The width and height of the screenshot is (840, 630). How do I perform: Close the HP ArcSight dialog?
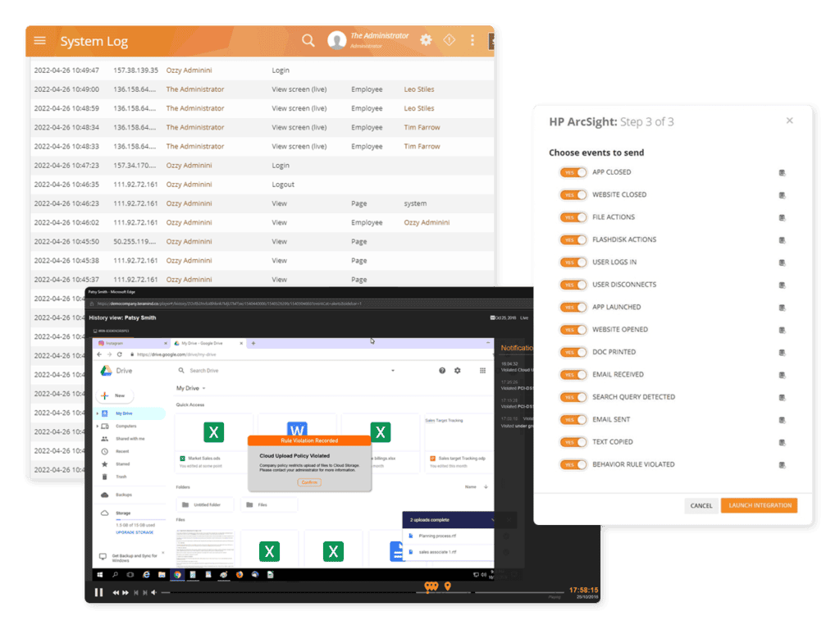tap(790, 121)
